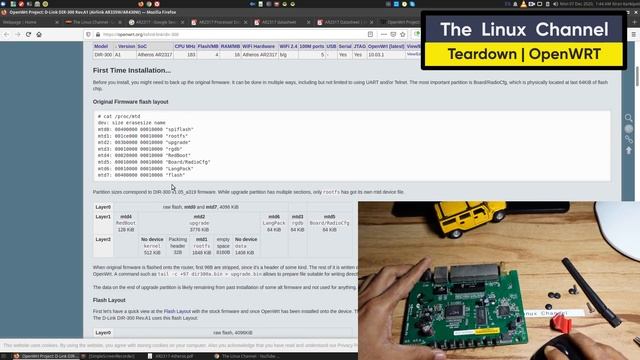Click the mtd5 Board/RadioCfg code line
Screen dimensions: 640x360
(154, 162)
